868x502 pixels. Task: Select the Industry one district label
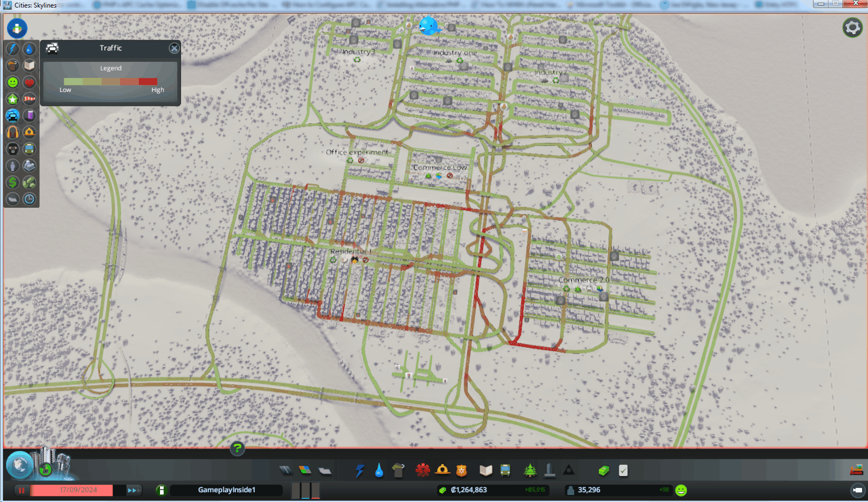coord(455,53)
